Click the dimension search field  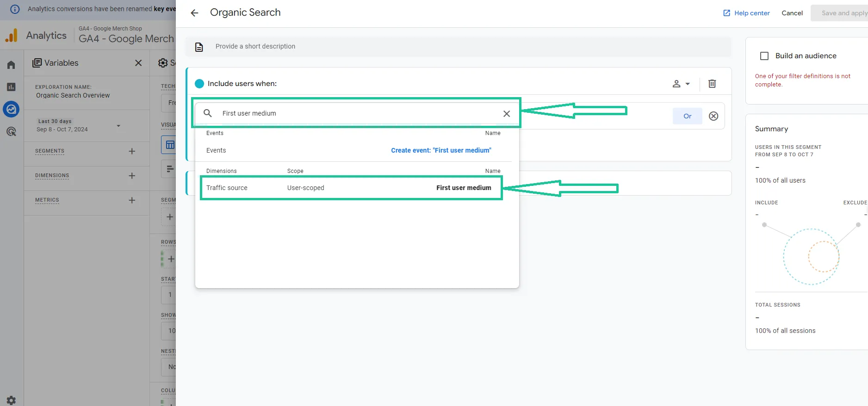(356, 113)
